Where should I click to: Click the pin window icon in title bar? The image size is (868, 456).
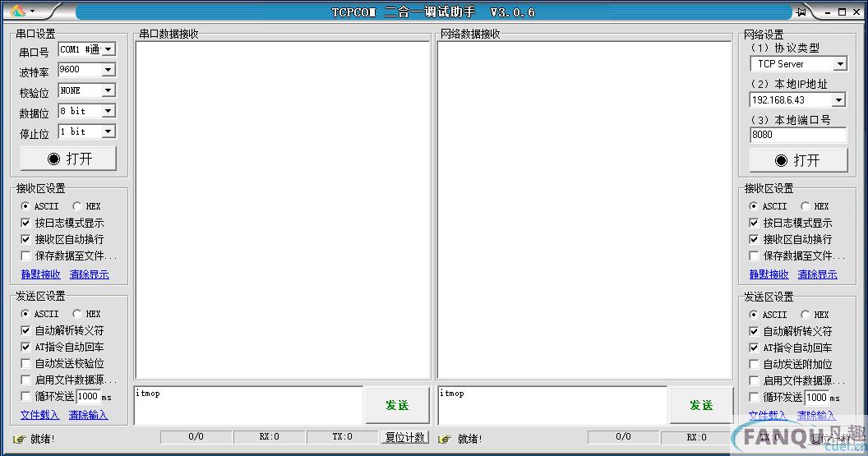801,12
